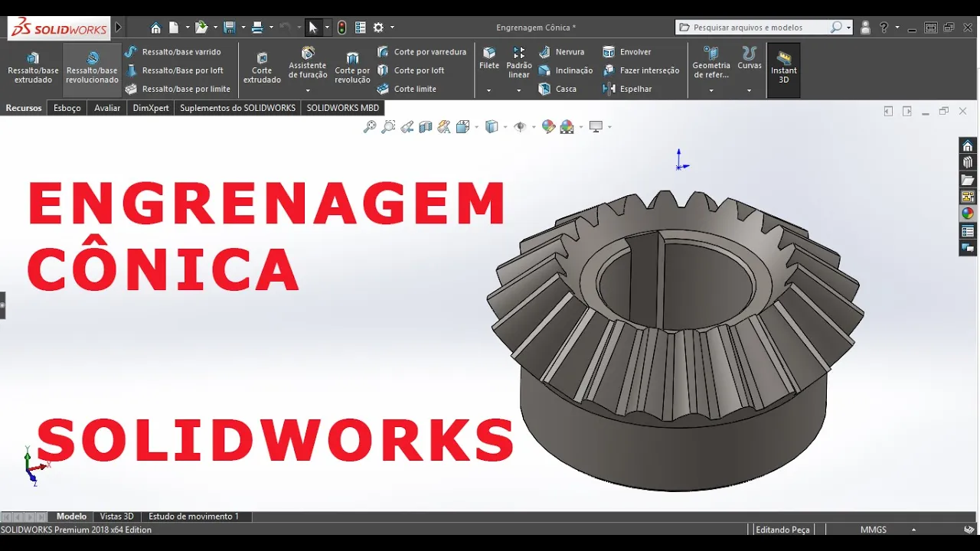Choose the Nervura tool
The height and width of the screenshot is (551, 980).
coord(561,52)
